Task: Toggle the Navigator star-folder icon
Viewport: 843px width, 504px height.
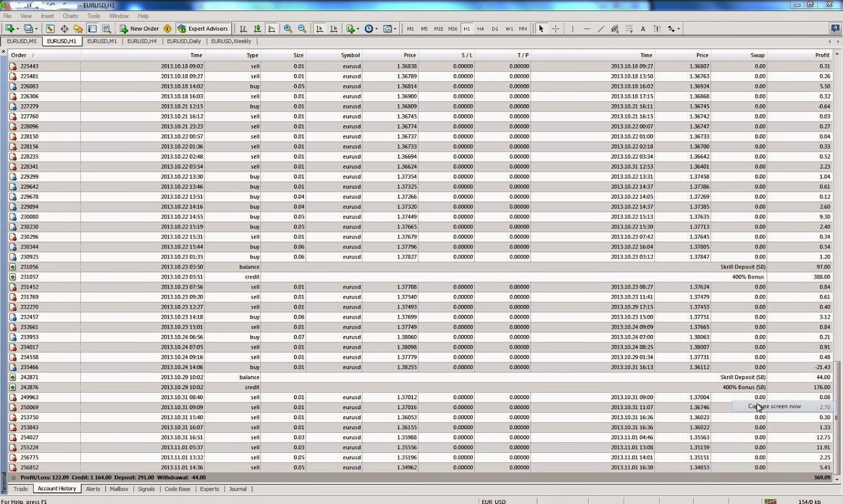Action: [78, 28]
